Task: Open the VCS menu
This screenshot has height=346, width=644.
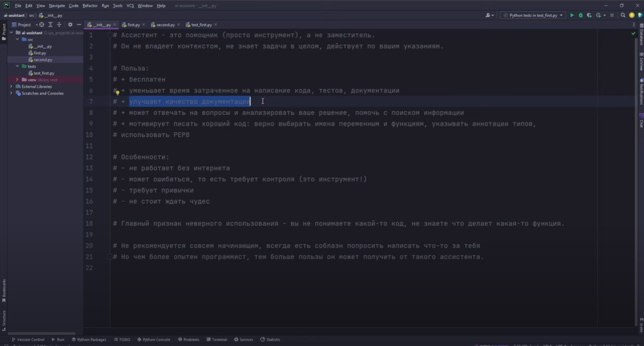Action: 130,6
